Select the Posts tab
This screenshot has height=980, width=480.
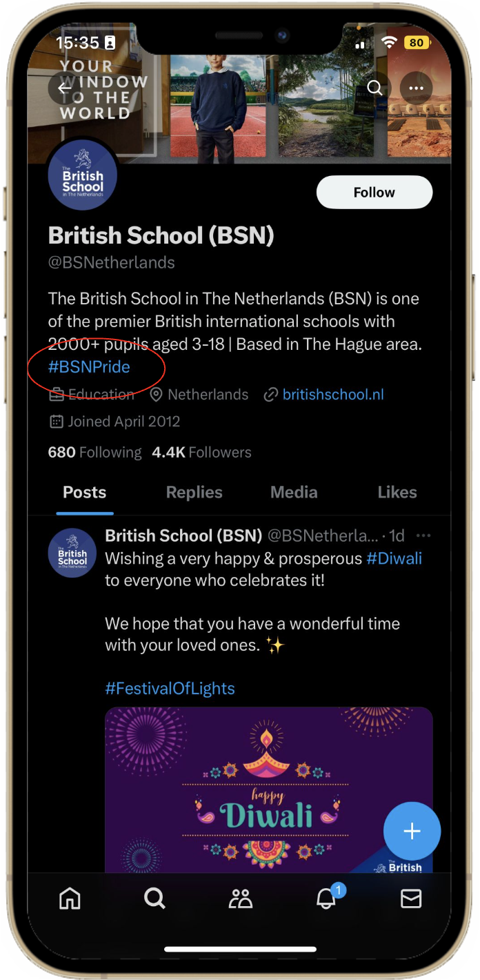tap(85, 492)
